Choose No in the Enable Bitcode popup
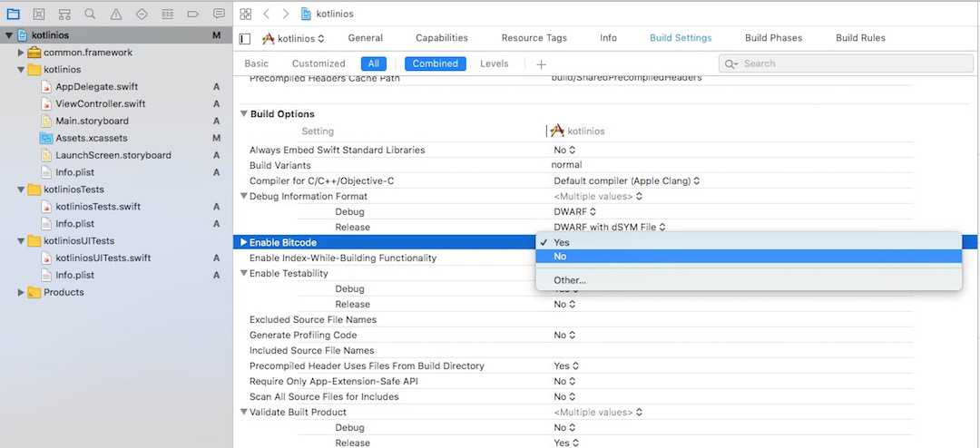This screenshot has height=448, width=980. coord(749,256)
